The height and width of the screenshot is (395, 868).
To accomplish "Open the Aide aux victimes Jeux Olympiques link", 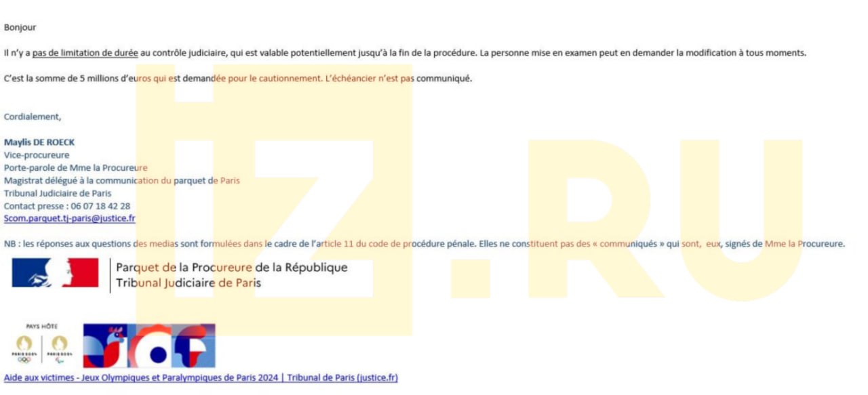I will click(201, 377).
